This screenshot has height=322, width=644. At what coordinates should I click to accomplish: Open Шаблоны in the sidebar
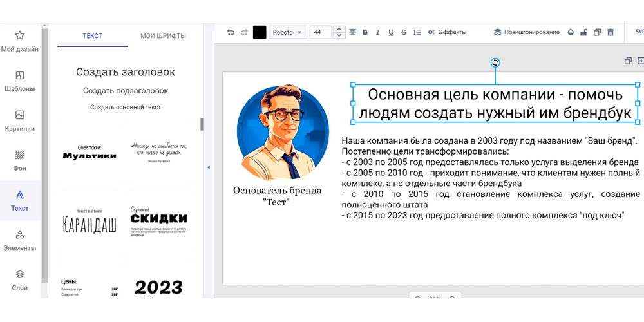coord(20,81)
